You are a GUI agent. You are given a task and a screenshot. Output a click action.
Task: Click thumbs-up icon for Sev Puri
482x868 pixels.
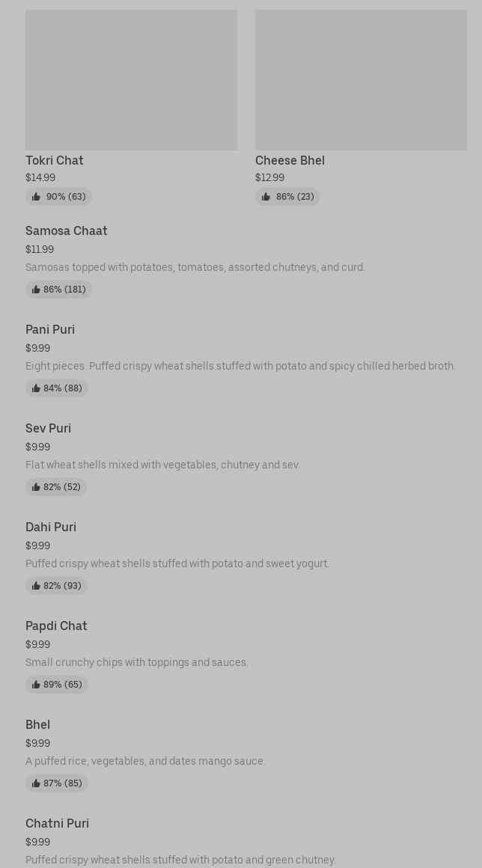[x=36, y=487]
